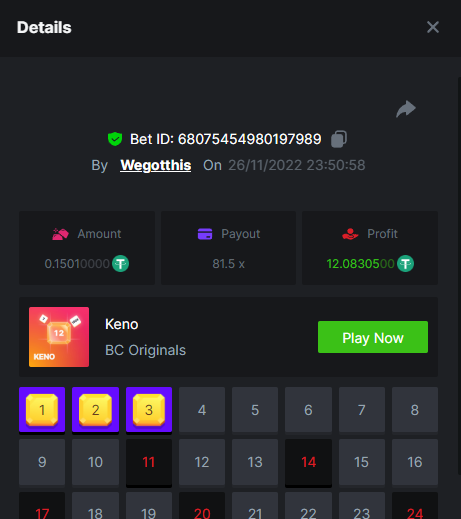Click red number 14 tile
This screenshot has height=519, width=461.
(x=308, y=462)
